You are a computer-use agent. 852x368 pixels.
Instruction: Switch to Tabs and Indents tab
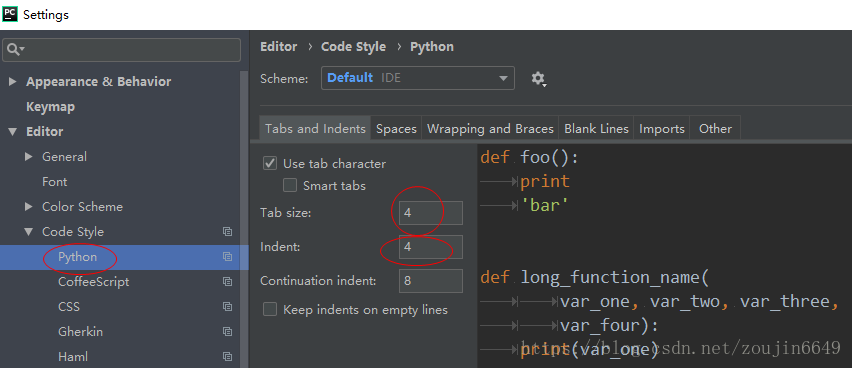pos(315,128)
